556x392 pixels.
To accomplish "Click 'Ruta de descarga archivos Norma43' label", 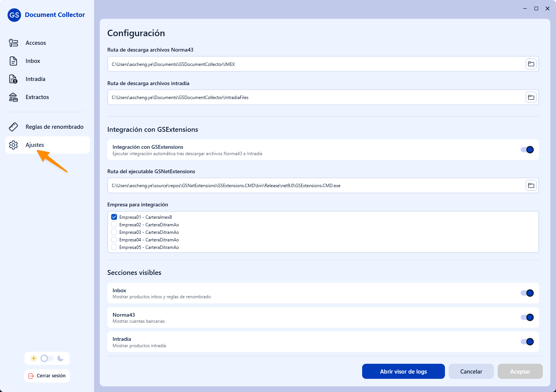I will point(151,50).
